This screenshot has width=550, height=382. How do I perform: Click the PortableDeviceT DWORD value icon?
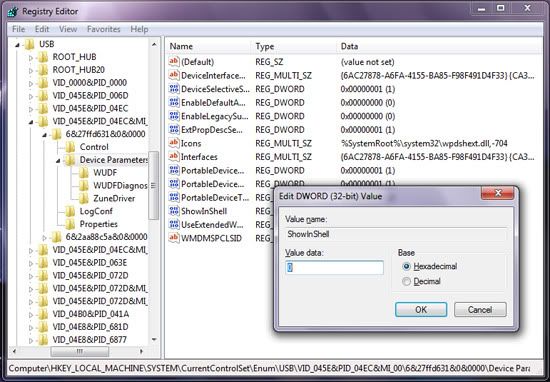click(174, 197)
